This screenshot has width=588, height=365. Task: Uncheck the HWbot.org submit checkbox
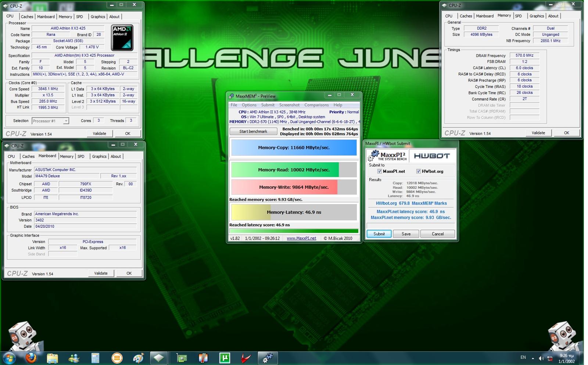pos(418,171)
